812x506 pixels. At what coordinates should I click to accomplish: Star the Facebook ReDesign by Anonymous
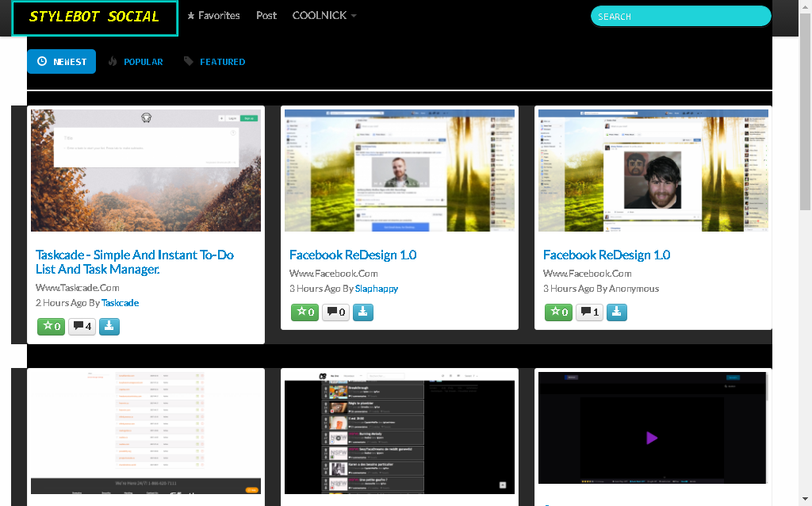click(x=559, y=312)
